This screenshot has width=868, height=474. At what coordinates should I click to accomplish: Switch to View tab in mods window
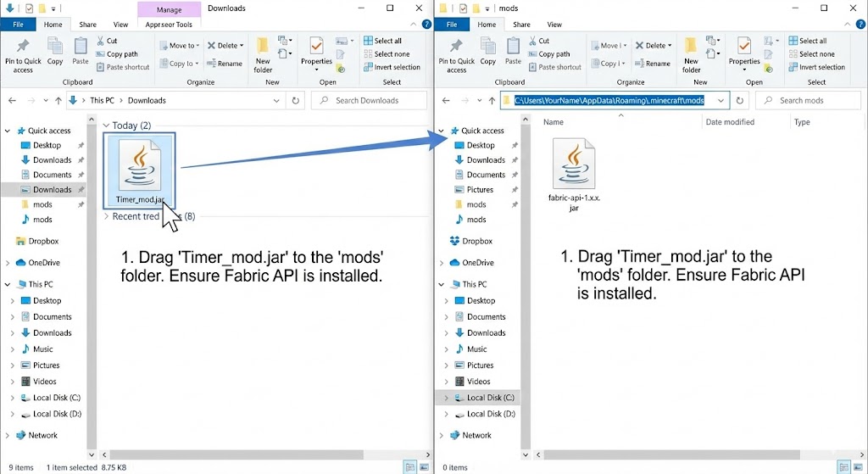(554, 25)
